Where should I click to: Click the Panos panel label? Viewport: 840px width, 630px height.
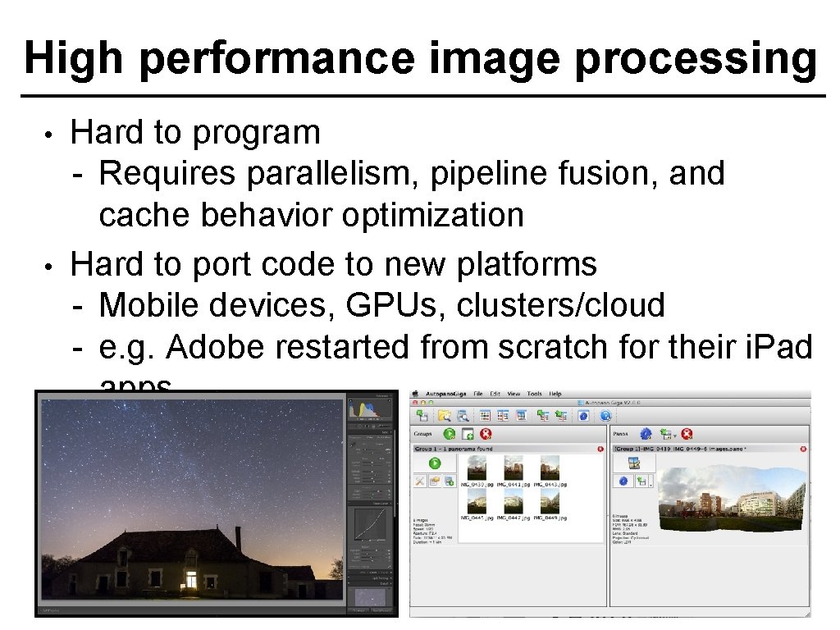[x=620, y=434]
